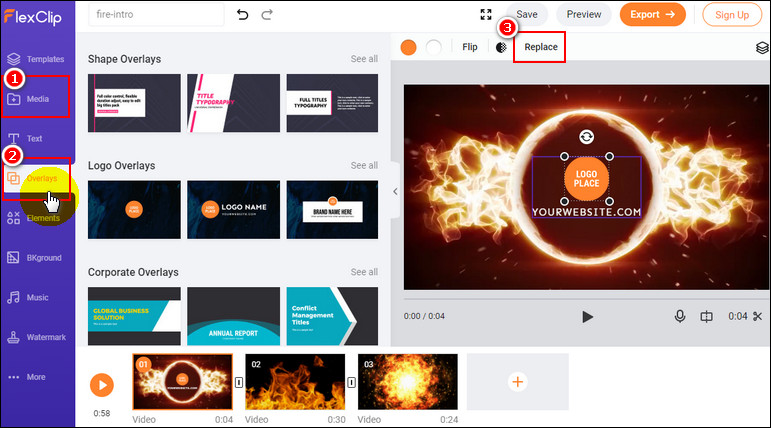Viewport: 771px width, 428px height.
Task: Click the microphone record voiceover icon
Action: click(680, 316)
